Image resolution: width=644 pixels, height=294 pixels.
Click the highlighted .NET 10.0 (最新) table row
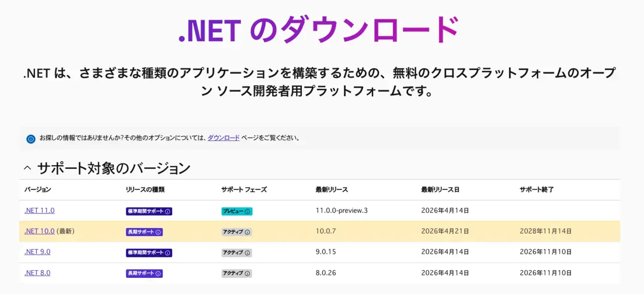pos(319,232)
